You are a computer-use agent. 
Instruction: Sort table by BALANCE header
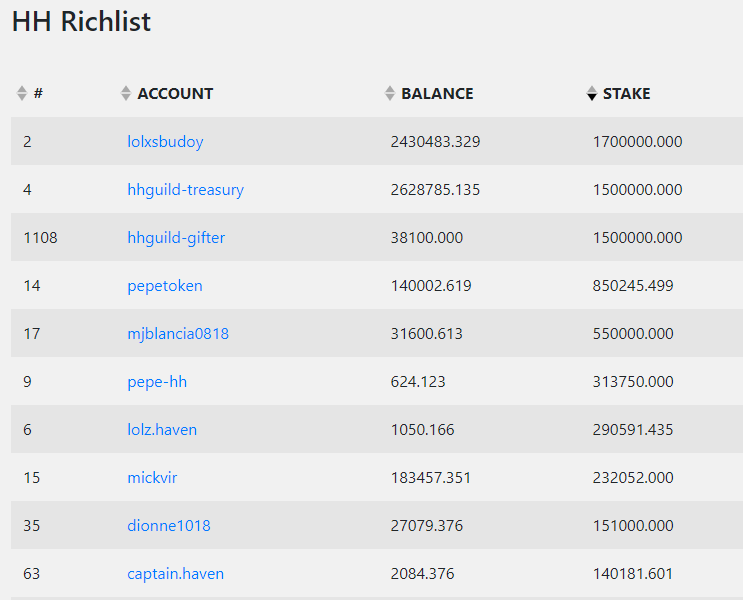437,93
